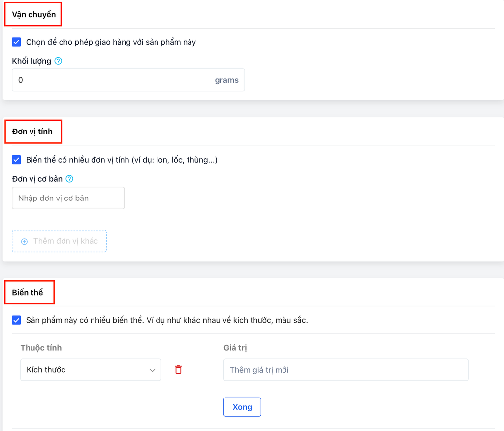Viewport: 504px width, 431px height.
Task: Select the Đơn vị tính section heading
Action: (x=32, y=132)
